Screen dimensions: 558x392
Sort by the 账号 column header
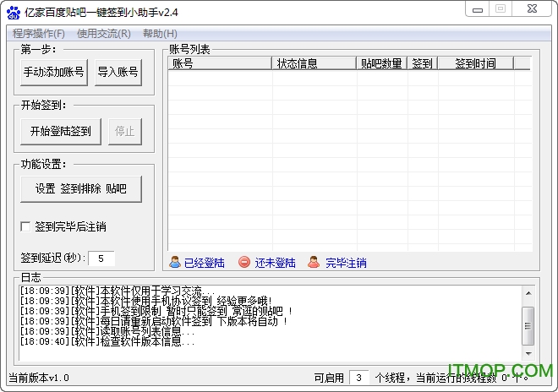[220, 63]
